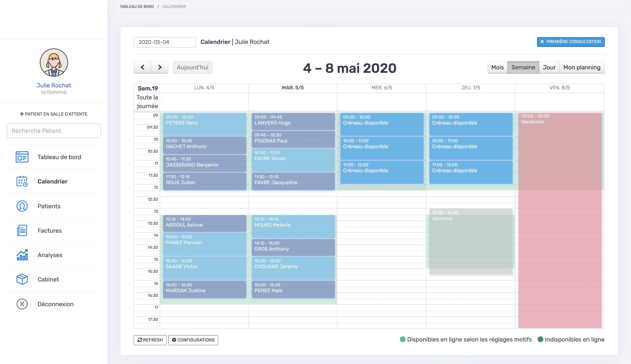This screenshot has height=364, width=631.
Task: Select the Semaine tab
Action: (x=524, y=67)
